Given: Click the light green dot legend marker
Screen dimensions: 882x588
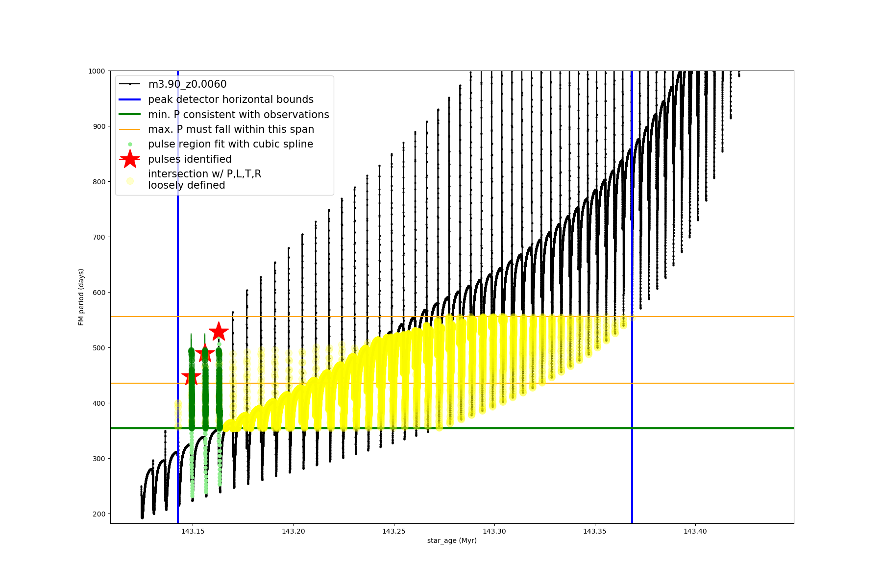Looking at the screenshot, I should (x=130, y=145).
